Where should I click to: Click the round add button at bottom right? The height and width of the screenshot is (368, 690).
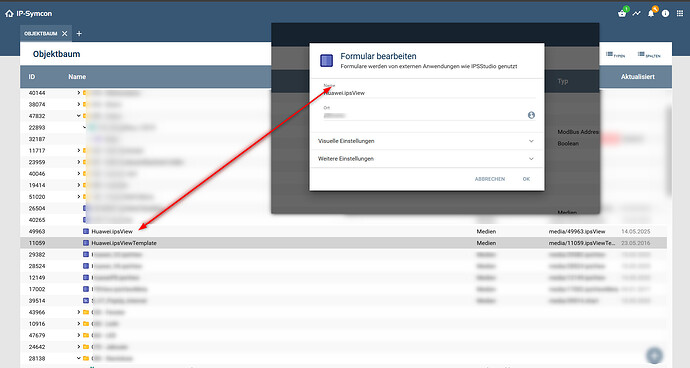click(x=654, y=355)
